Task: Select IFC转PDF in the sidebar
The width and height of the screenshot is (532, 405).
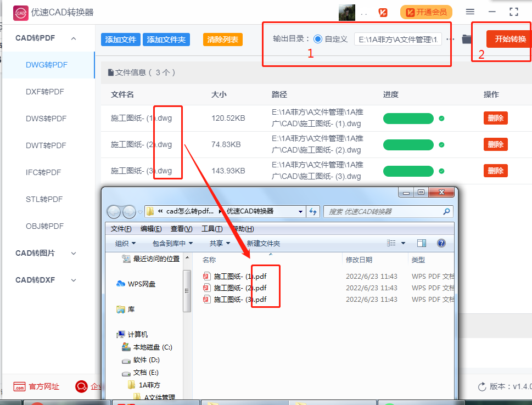Action: point(43,172)
